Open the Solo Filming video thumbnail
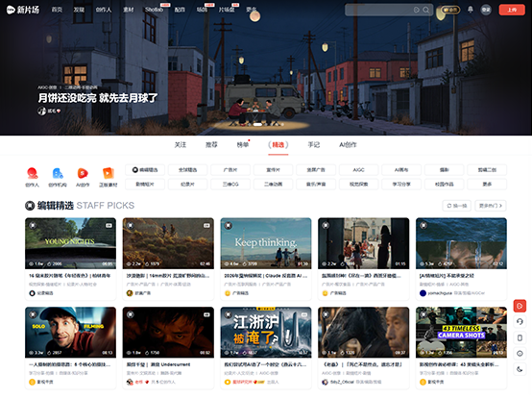This screenshot has height=399, width=532. point(70,333)
